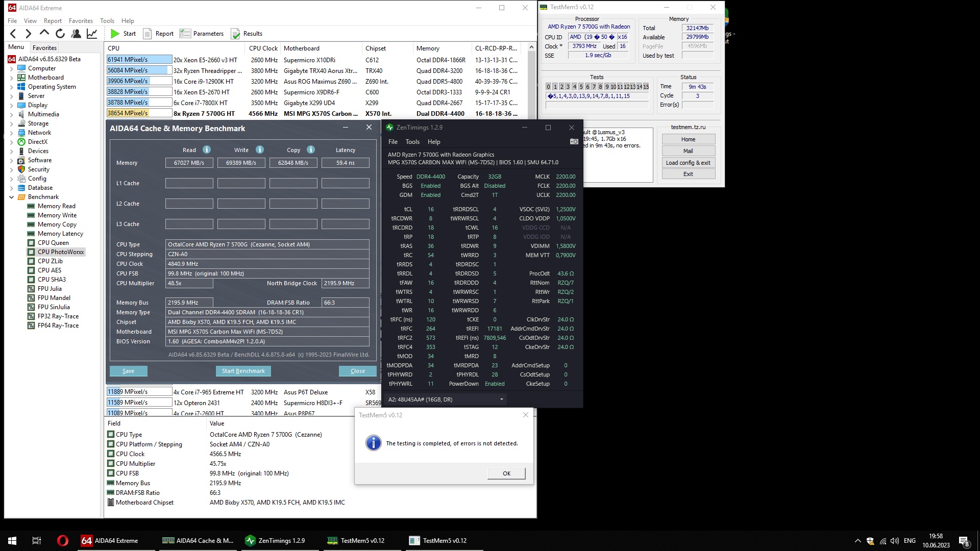Collapse the Benchmark tree node
Viewport: 980px width, 551px height.
coord(12,197)
